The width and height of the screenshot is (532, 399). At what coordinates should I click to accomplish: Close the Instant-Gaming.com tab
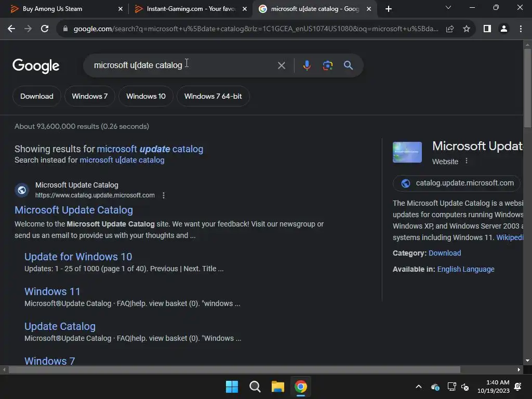[x=245, y=9]
